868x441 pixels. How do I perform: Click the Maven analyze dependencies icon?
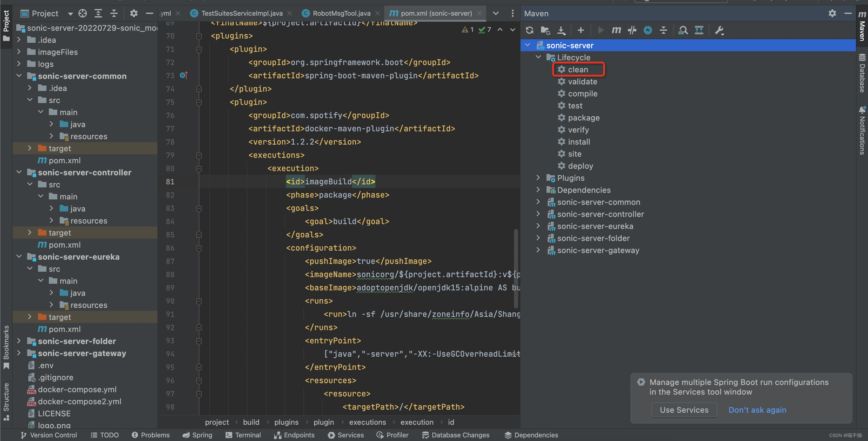[x=683, y=30]
